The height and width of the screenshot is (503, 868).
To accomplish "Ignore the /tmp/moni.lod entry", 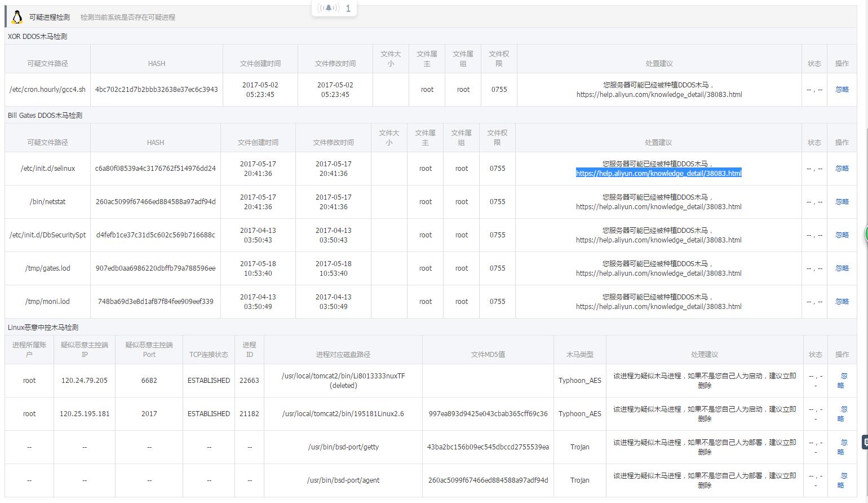I will (842, 302).
